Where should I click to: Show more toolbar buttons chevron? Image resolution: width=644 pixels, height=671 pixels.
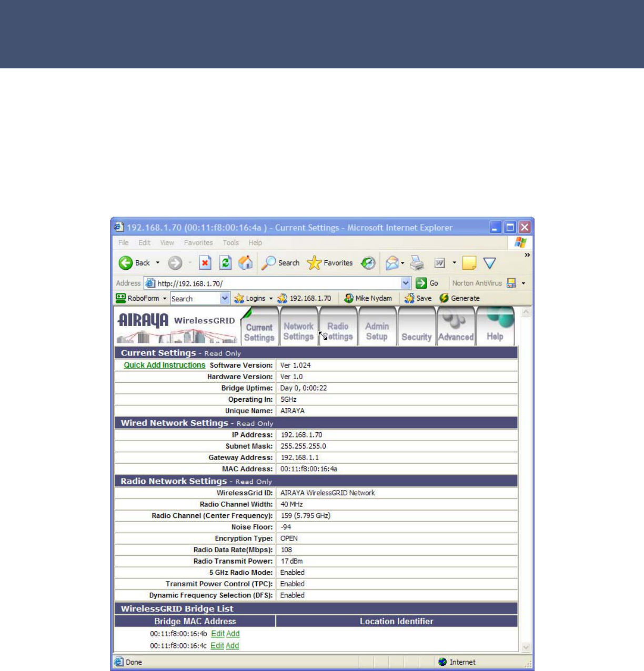tap(527, 255)
